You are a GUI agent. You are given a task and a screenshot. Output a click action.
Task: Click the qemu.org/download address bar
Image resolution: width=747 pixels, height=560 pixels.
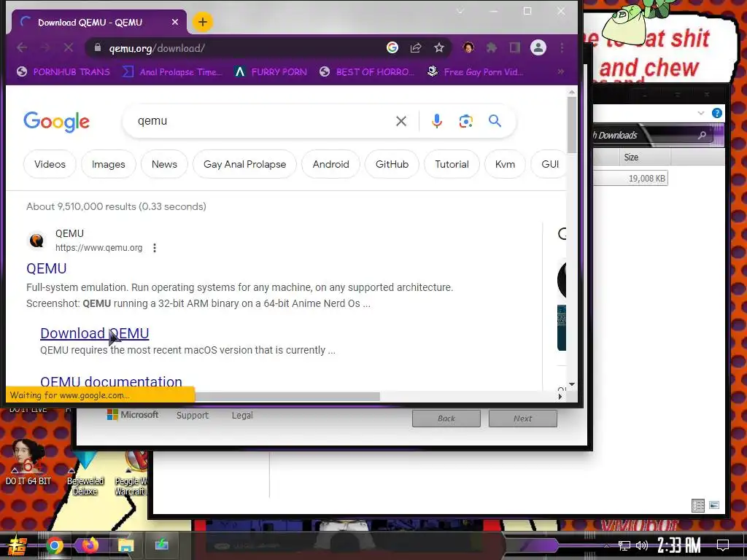click(x=239, y=48)
